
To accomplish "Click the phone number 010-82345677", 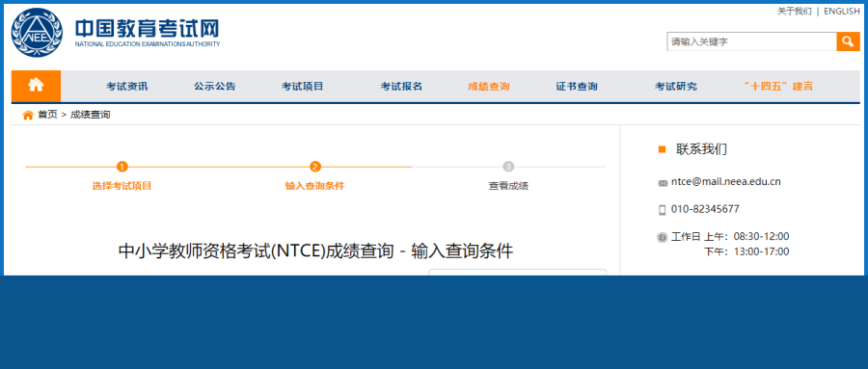I will point(705,209).
